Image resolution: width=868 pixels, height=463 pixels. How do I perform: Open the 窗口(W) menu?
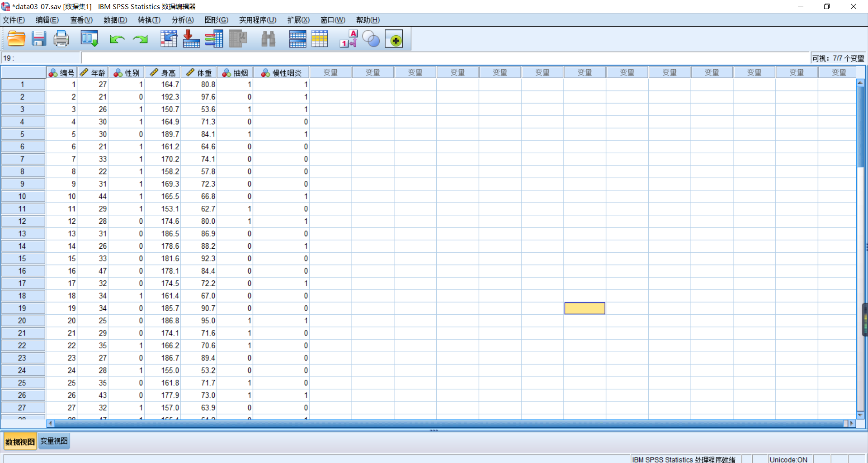tap(333, 20)
